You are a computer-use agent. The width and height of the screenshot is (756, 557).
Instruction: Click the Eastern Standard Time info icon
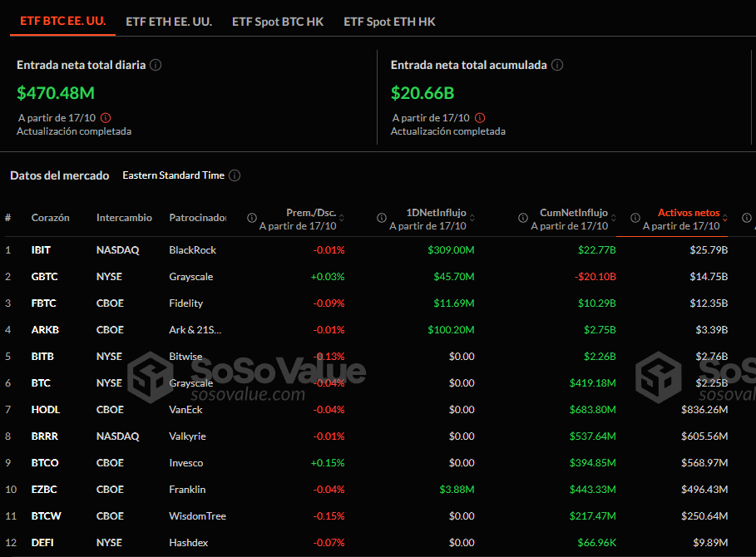235,175
